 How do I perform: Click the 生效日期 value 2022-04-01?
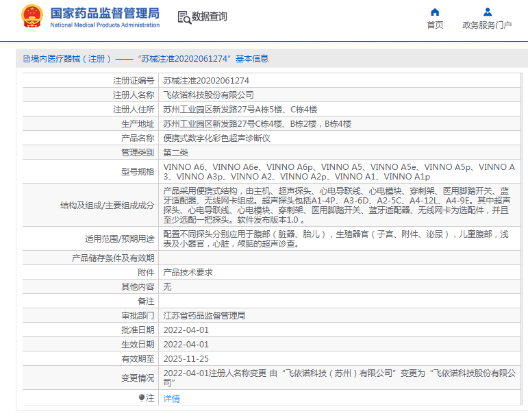[186, 345]
